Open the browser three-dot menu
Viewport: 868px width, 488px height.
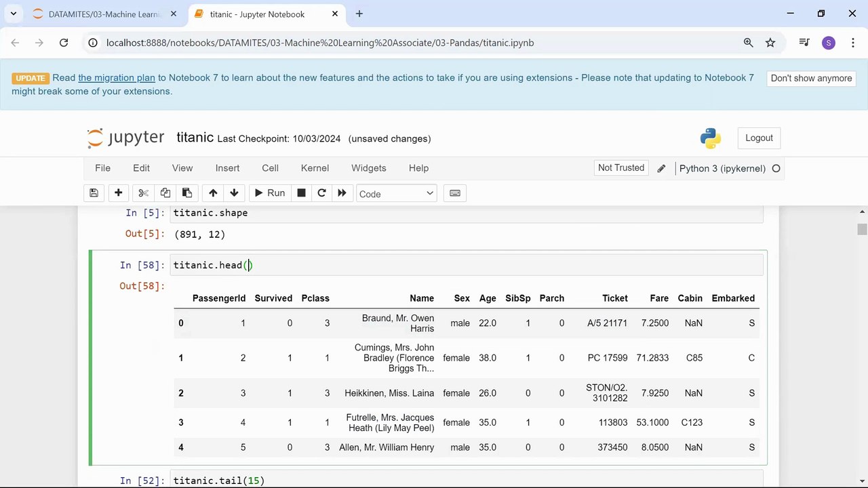tap(852, 43)
